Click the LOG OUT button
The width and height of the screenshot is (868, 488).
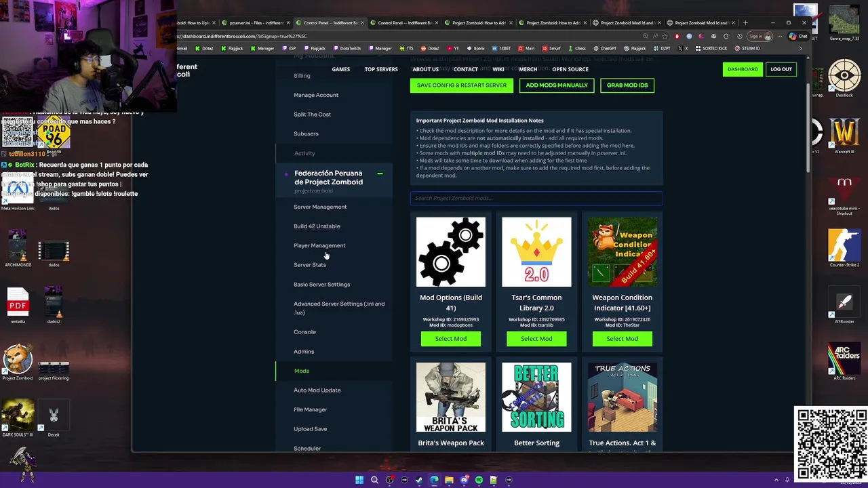(x=781, y=69)
